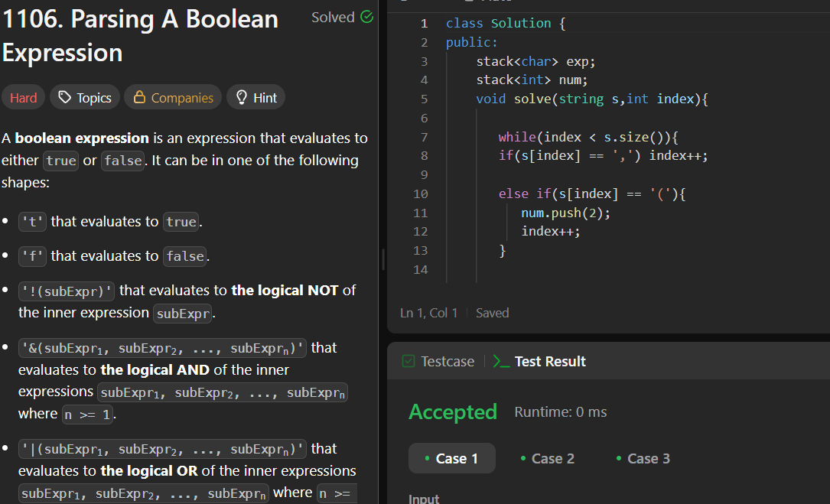
Task: Click the 'public:' code line
Action: pos(472,42)
